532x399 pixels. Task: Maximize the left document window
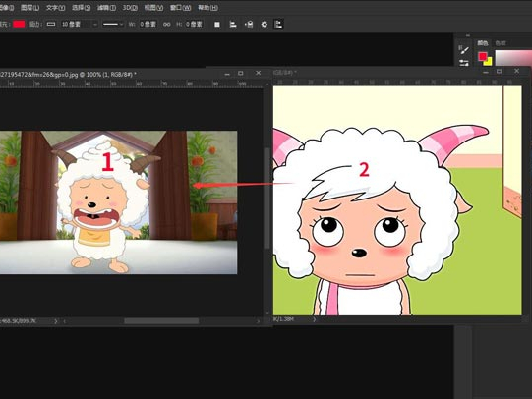(x=241, y=73)
